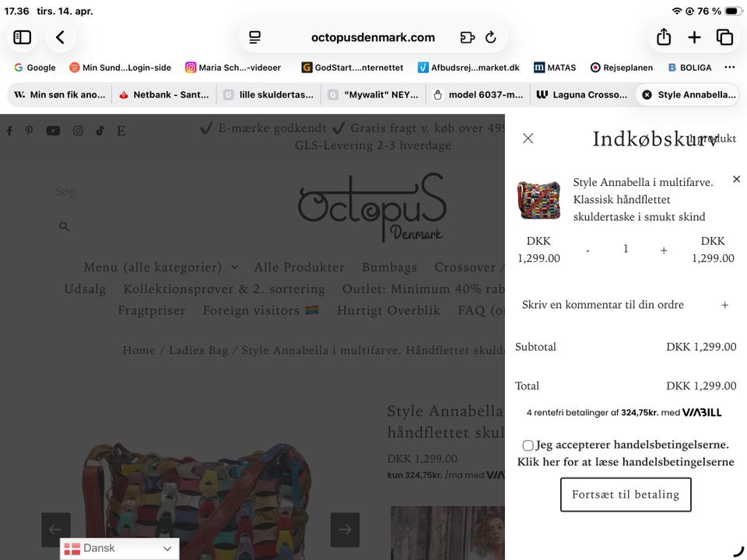This screenshot has height=560, width=747.
Task: Click the Annabella bag cart thumbnail
Action: [538, 200]
